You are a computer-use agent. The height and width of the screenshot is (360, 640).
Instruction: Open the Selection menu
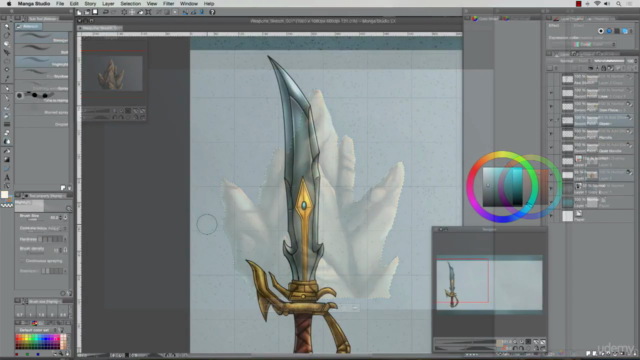(131, 4)
